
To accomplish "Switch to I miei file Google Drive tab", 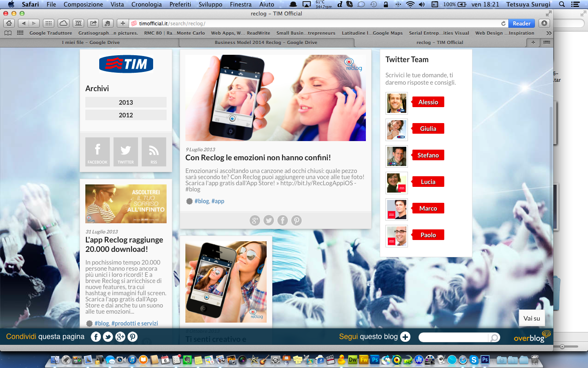I will click(x=91, y=43).
